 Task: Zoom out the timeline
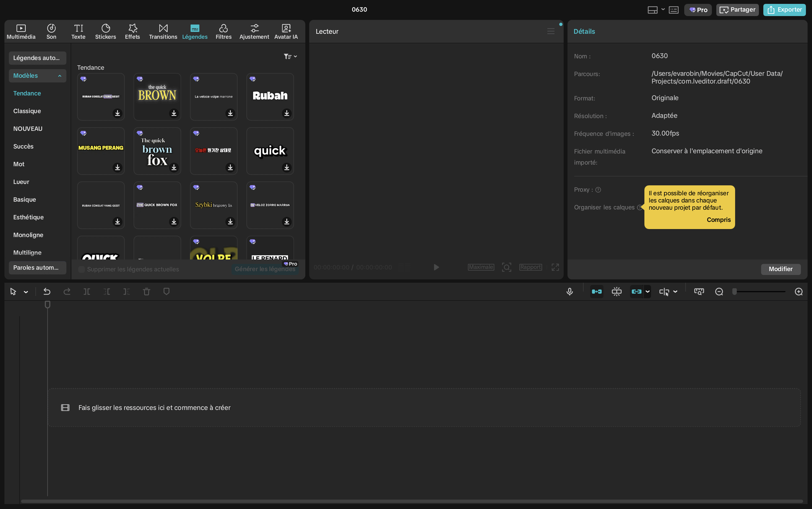coord(719,292)
